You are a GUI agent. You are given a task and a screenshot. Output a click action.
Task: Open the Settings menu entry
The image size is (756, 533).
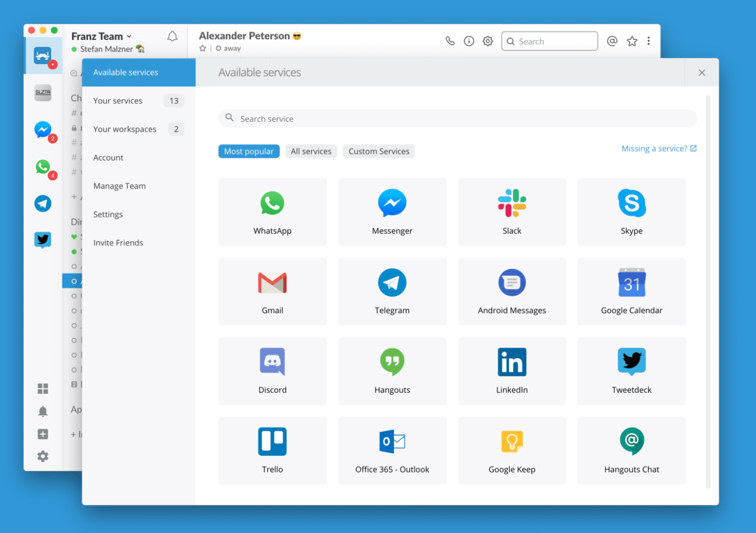coord(139,214)
